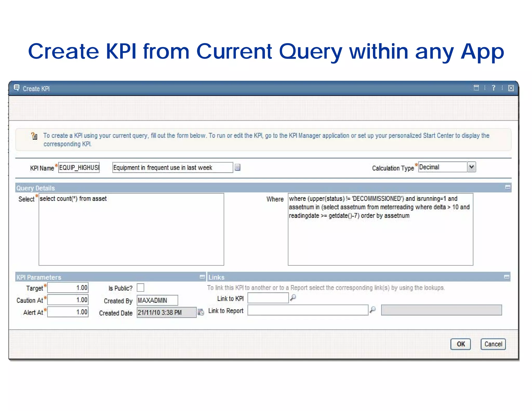Screen dimensions: 532x411
Task: Click the dialog layout icon in title bar
Action: pos(476,88)
